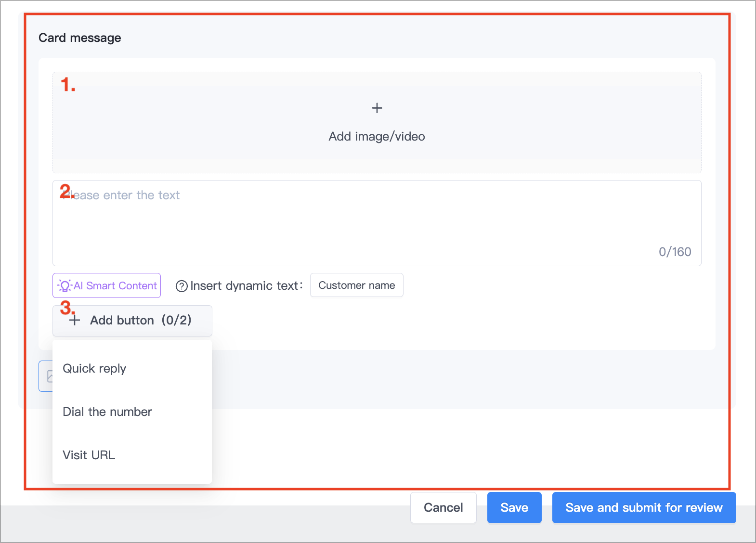Focus the 'Please enter the text' field
The width and height of the screenshot is (756, 543).
[377, 223]
